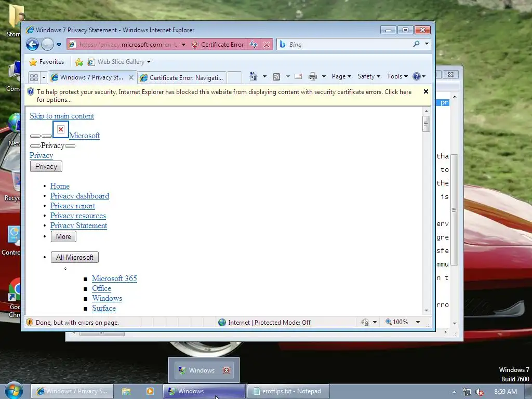This screenshot has width=532, height=399.
Task: Open the Privacy dashboard link
Action: click(x=79, y=196)
